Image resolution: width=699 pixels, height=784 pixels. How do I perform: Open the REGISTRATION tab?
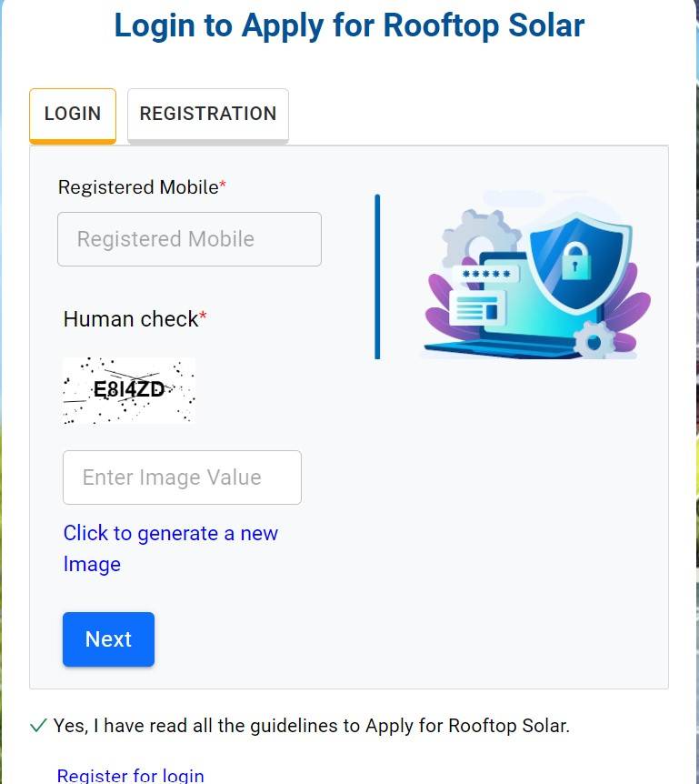pyautogui.click(x=208, y=115)
